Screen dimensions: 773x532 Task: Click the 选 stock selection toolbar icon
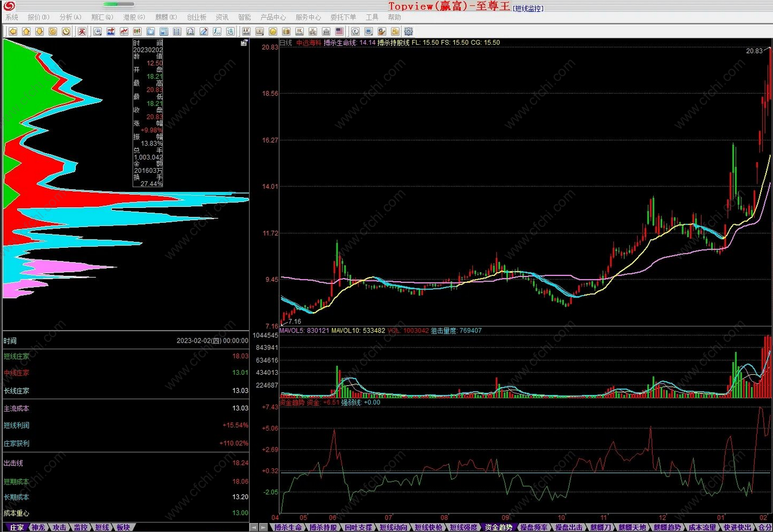pyautogui.click(x=230, y=31)
